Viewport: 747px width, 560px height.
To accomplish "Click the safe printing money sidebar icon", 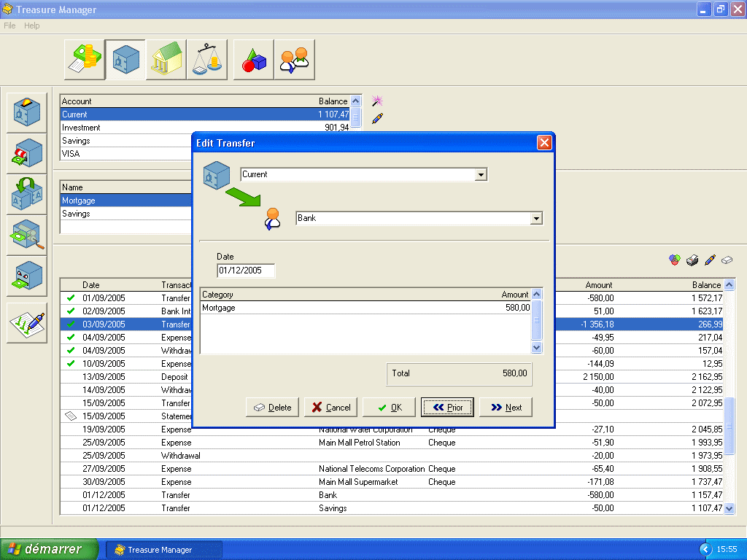I will pyautogui.click(x=27, y=276).
